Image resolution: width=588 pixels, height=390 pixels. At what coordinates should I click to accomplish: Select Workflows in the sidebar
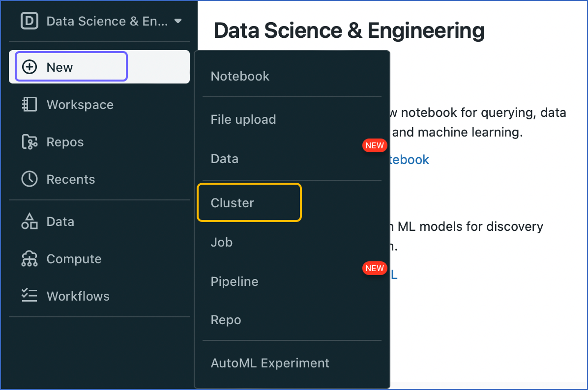(x=77, y=296)
